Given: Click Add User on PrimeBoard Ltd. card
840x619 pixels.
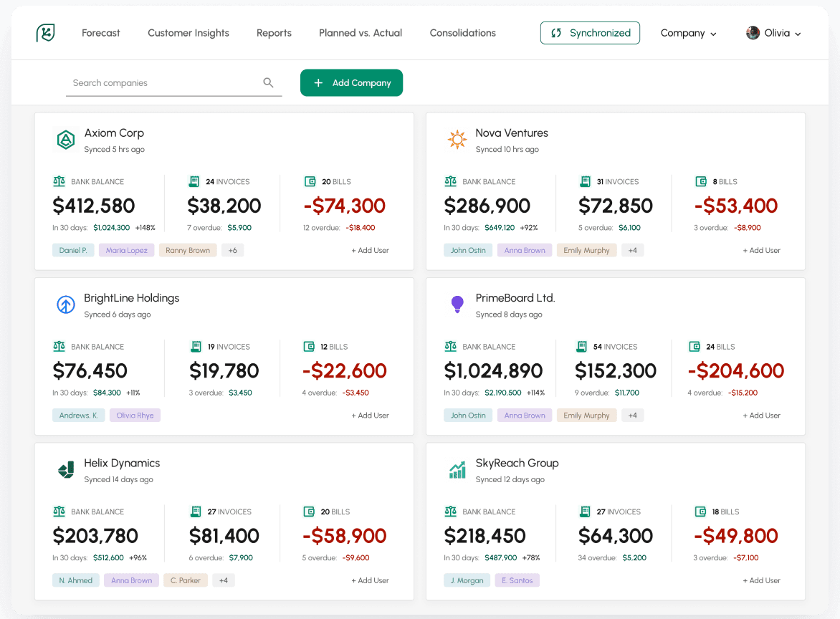Looking at the screenshot, I should pyautogui.click(x=761, y=416).
